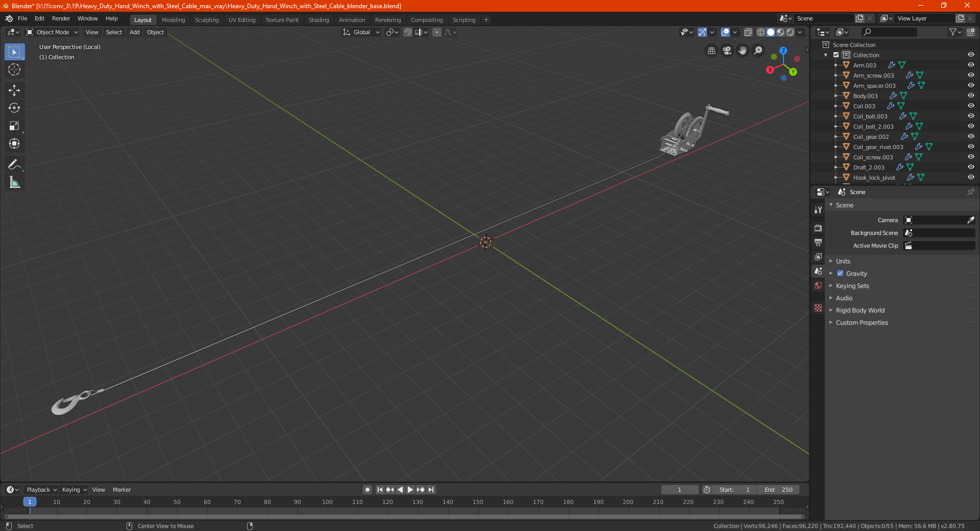The image size is (980, 531).
Task: Select the Select Box tool
Action: [x=14, y=52]
